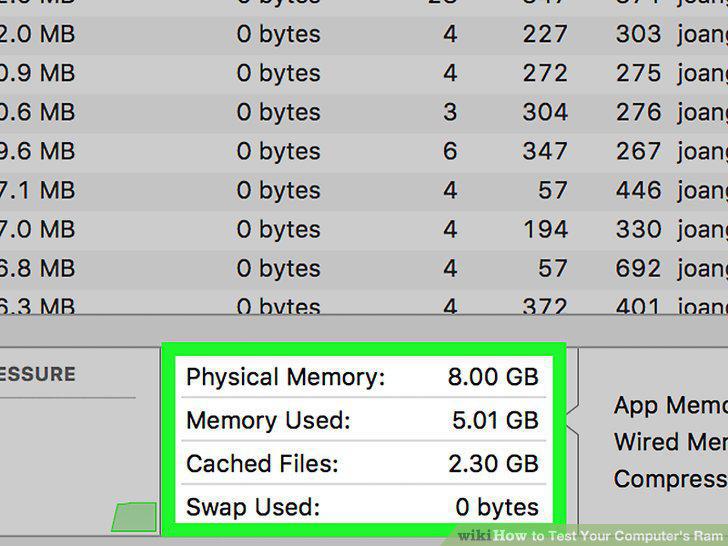Click the ports value 347 cell
Image resolution: width=728 pixels, height=546 pixels.
click(545, 151)
